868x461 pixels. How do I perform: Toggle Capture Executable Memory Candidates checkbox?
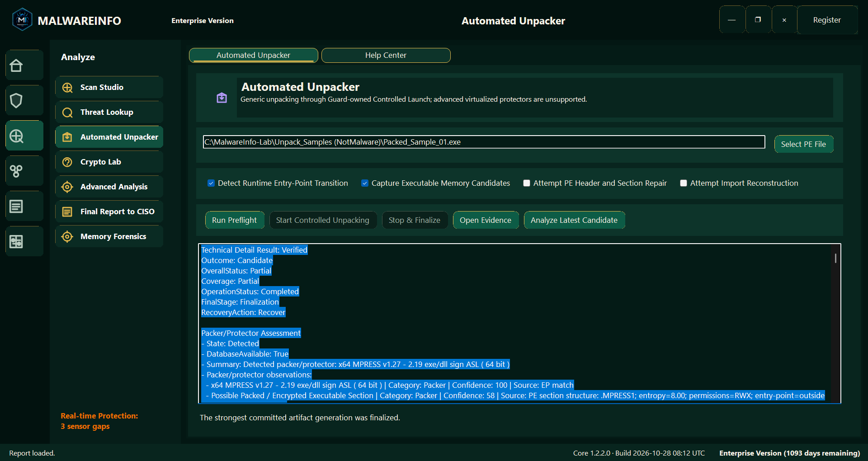[365, 183]
